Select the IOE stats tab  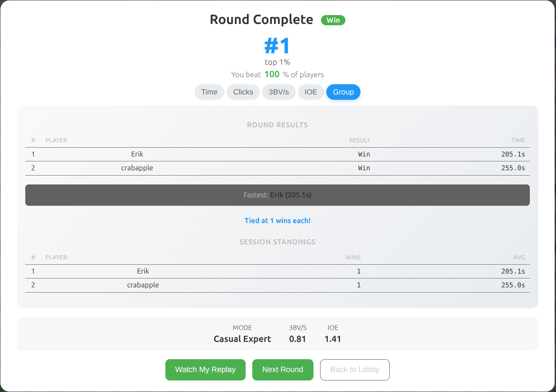(x=311, y=92)
